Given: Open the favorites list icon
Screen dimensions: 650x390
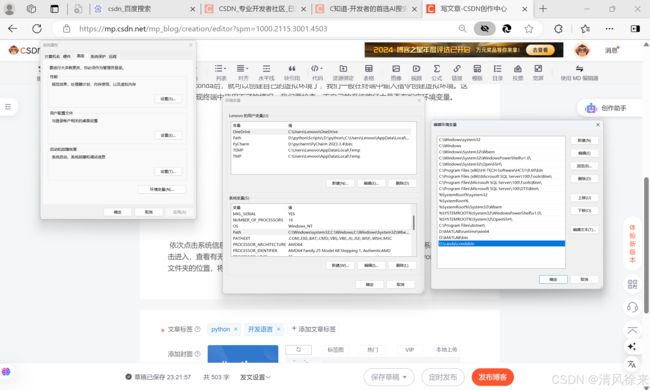Looking at the screenshot, I should tap(585, 29).
